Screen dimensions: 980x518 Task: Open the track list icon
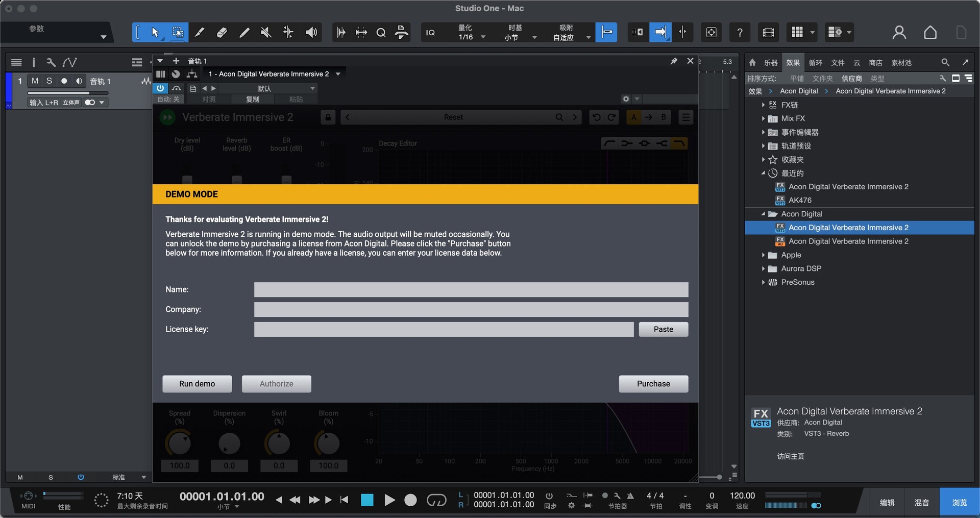click(x=16, y=62)
